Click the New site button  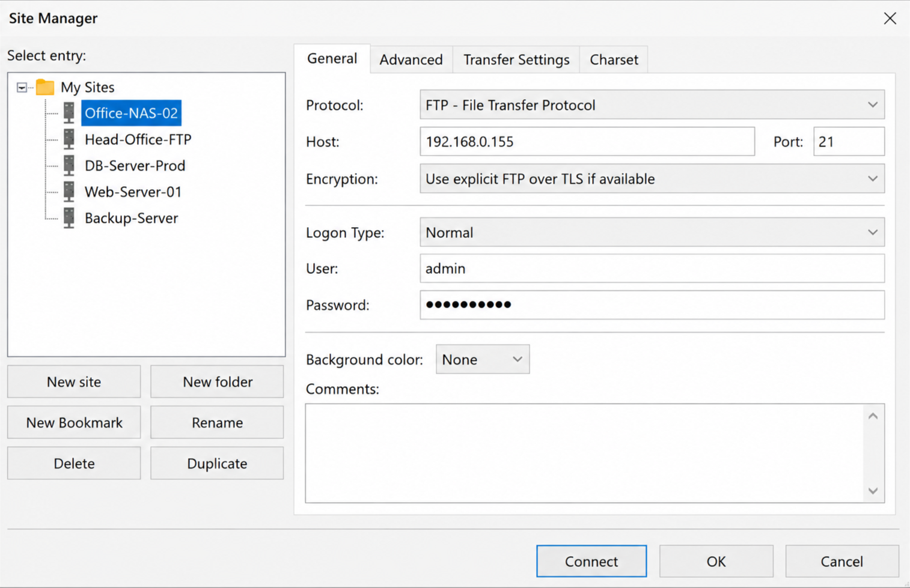pyautogui.click(x=74, y=382)
